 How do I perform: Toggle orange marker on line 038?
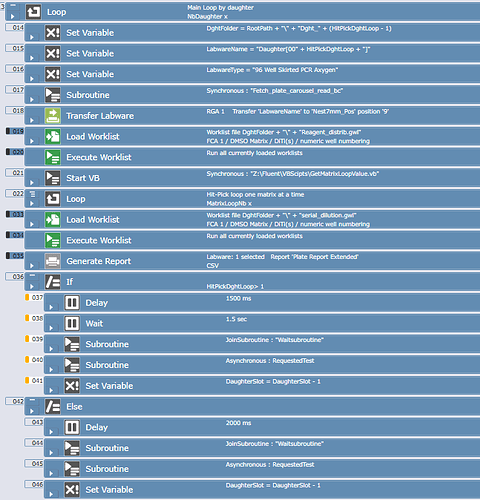pyautogui.click(x=27, y=318)
